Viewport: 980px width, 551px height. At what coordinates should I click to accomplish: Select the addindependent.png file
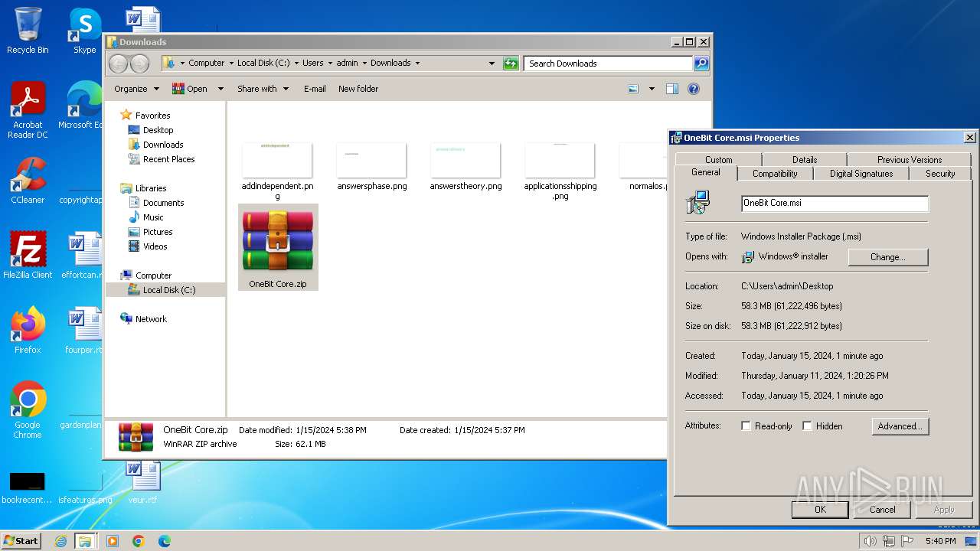click(x=277, y=171)
